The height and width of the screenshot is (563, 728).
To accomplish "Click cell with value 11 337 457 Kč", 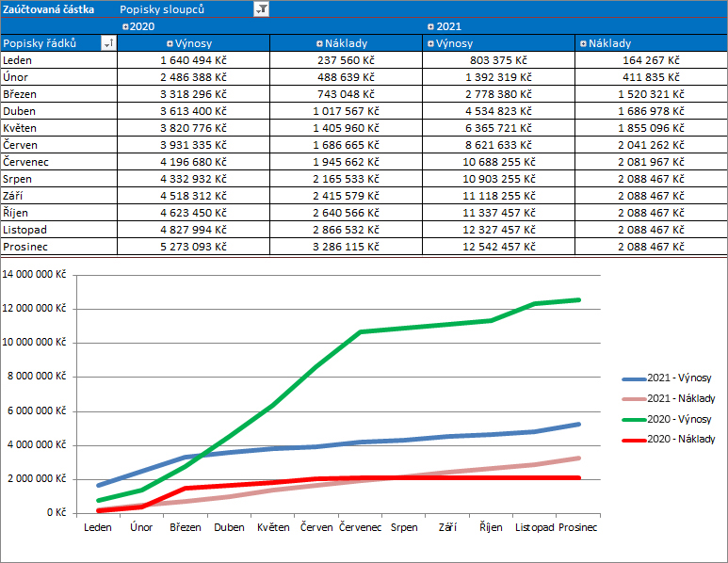I will click(x=498, y=213).
